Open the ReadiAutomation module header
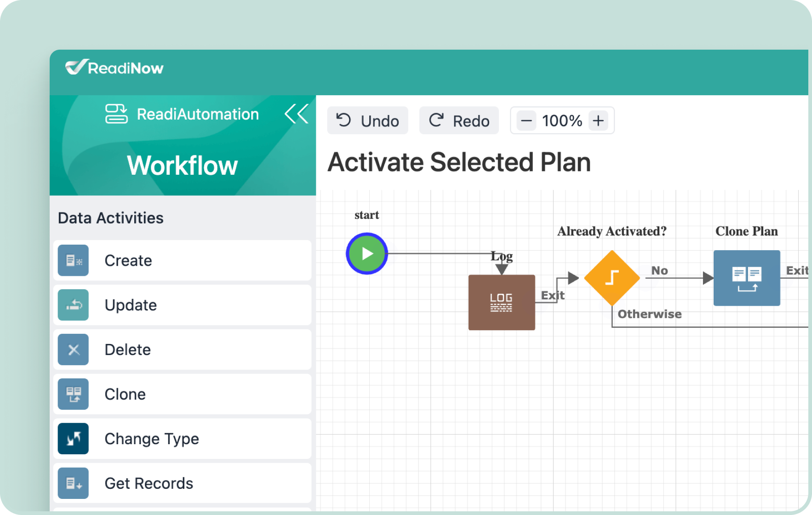The height and width of the screenshot is (515, 812). [183, 114]
